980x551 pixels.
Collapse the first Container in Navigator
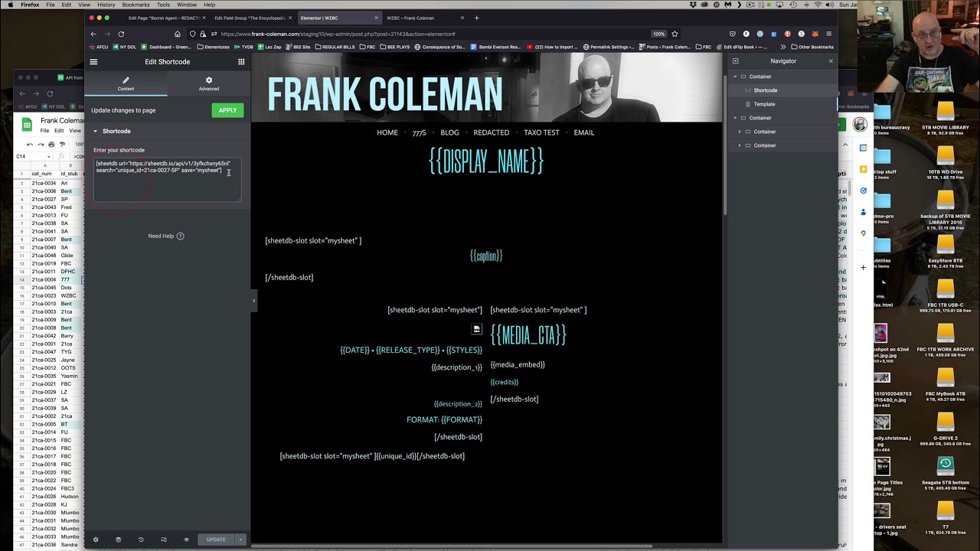click(735, 77)
